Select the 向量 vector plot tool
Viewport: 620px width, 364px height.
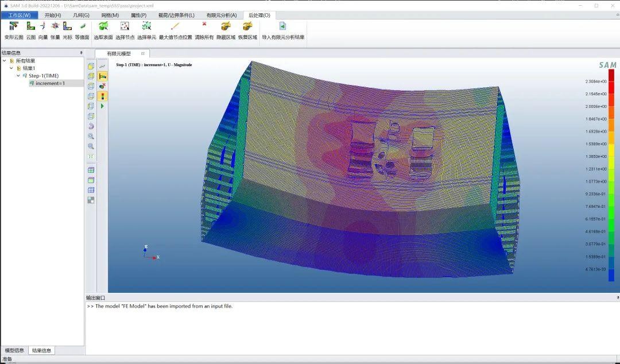pyautogui.click(x=43, y=26)
